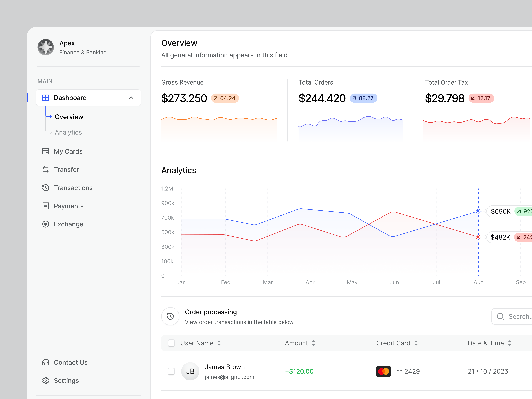Click the Transfer arrows icon
Screen dimensions: 532x399
46,170
